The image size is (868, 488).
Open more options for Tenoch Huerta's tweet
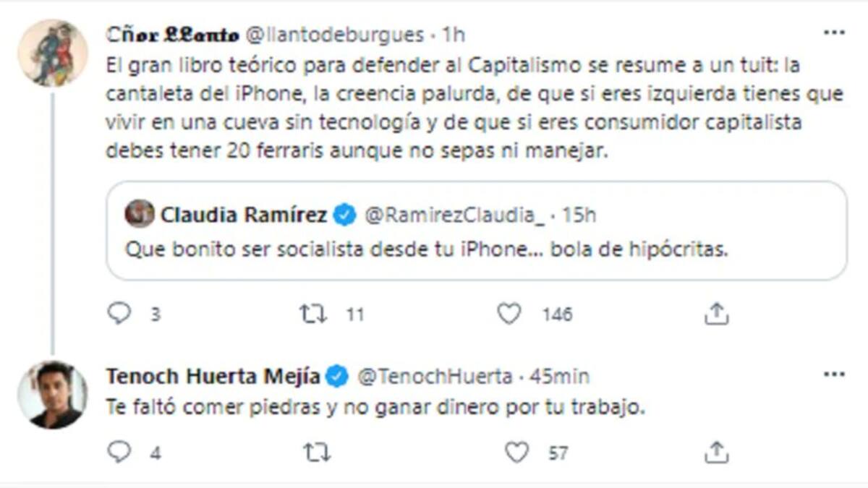coord(834,374)
